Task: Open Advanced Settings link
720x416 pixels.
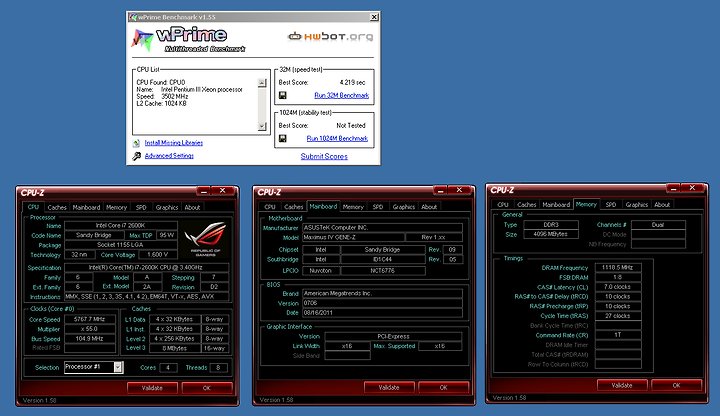Action: [x=169, y=156]
